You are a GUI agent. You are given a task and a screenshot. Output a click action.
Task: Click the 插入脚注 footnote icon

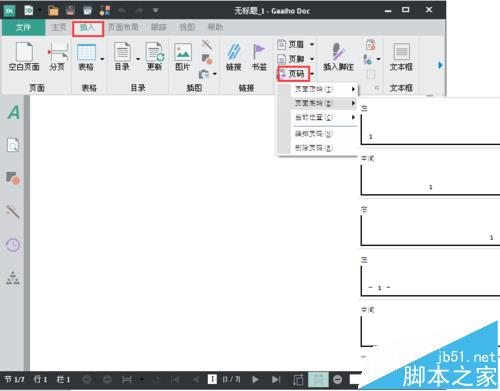tap(338, 56)
